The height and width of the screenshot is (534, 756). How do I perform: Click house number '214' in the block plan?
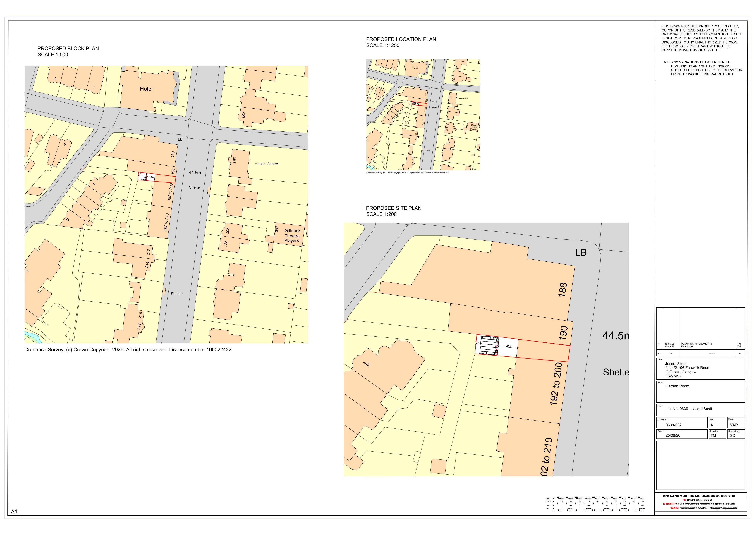pyautogui.click(x=147, y=265)
